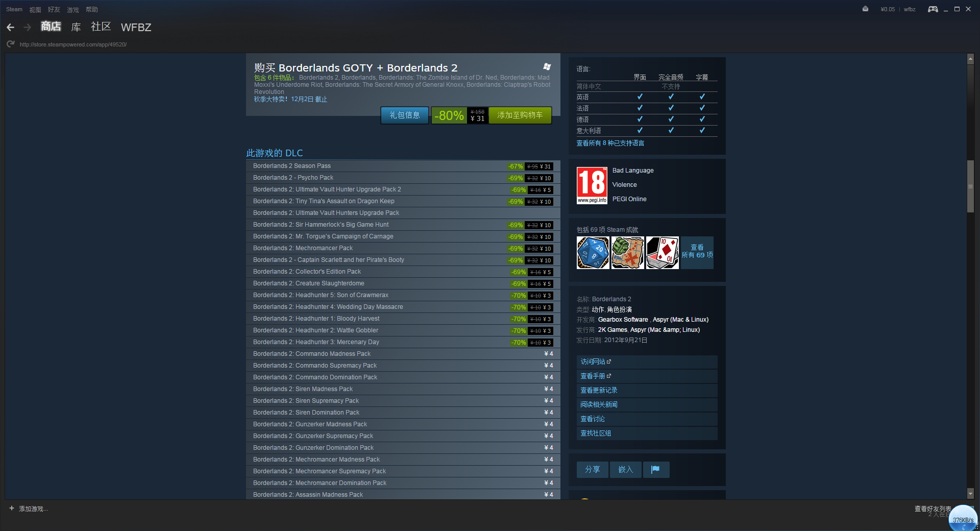980x531 pixels.
Task: Click the PEGI 18 rating badge
Action: (x=592, y=185)
